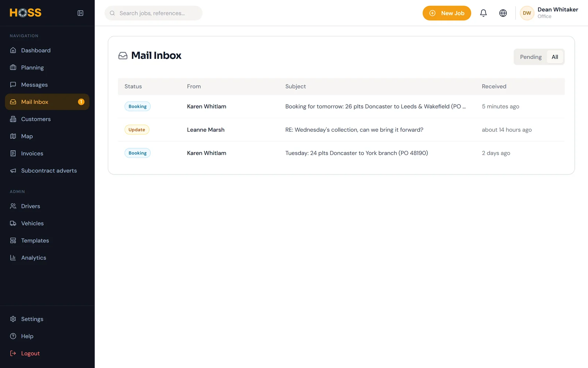The height and width of the screenshot is (368, 588).
Task: Open Help label in sidebar
Action: 27,336
